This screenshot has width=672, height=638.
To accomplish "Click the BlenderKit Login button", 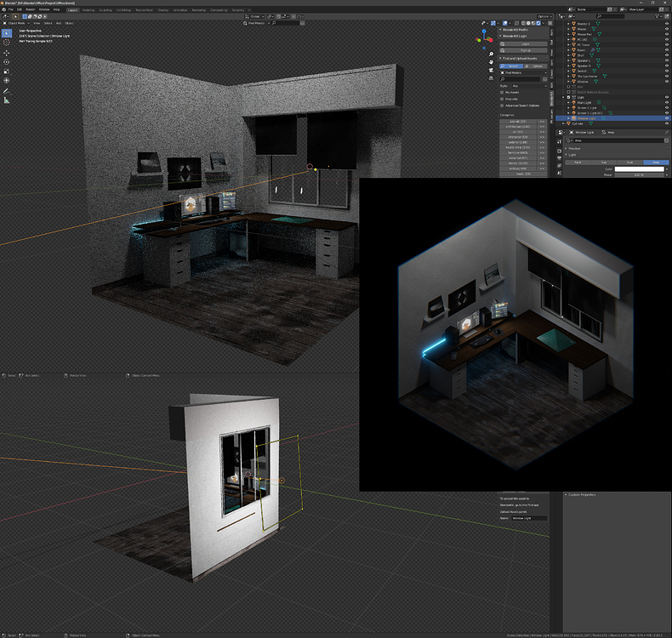I will [x=523, y=43].
